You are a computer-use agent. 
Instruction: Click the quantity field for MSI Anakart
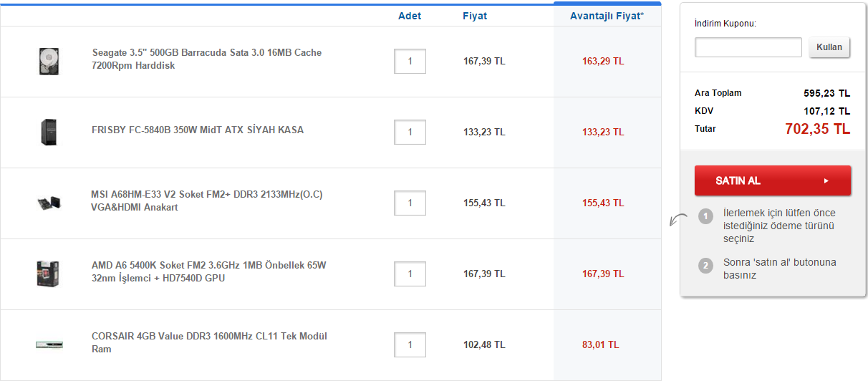(x=410, y=203)
